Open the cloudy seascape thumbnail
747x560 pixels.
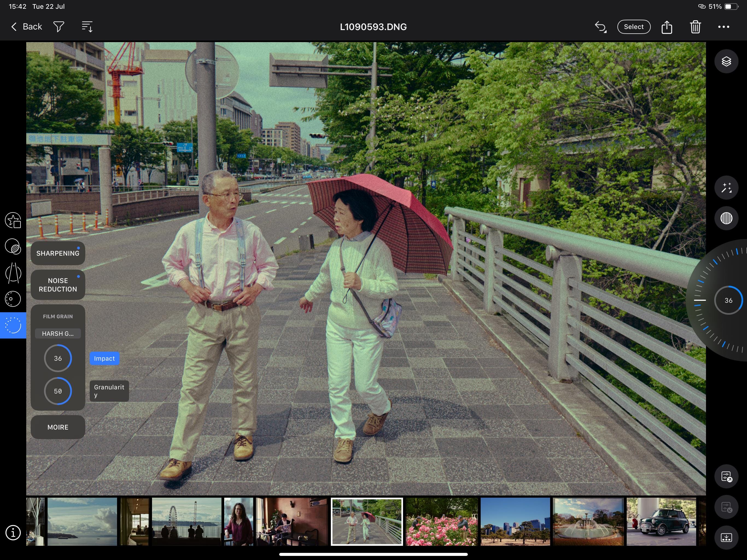(x=82, y=521)
